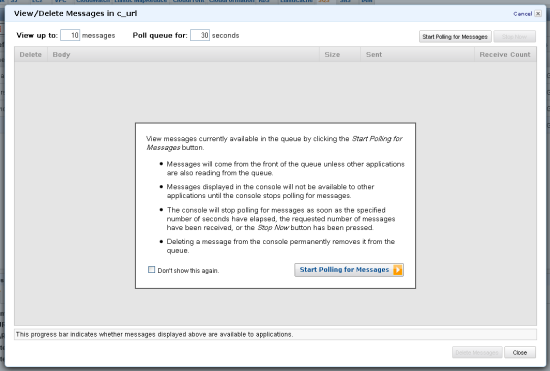Click the disabled Delete Messages button
The width and height of the screenshot is (550, 371).
(477, 352)
